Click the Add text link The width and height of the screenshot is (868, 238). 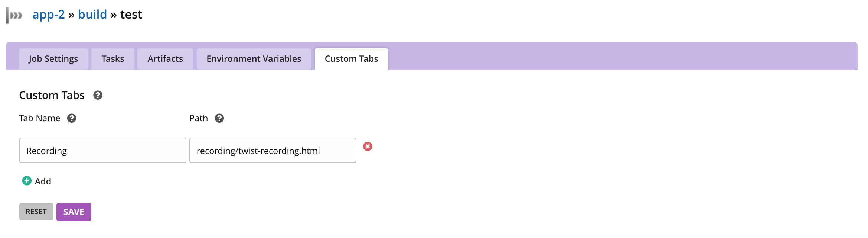[x=43, y=181]
